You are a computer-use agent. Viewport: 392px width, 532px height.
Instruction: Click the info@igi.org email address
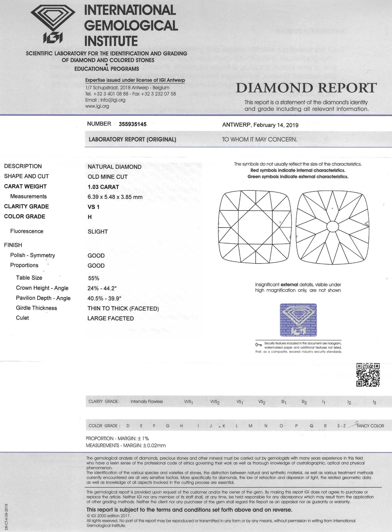click(x=113, y=100)
